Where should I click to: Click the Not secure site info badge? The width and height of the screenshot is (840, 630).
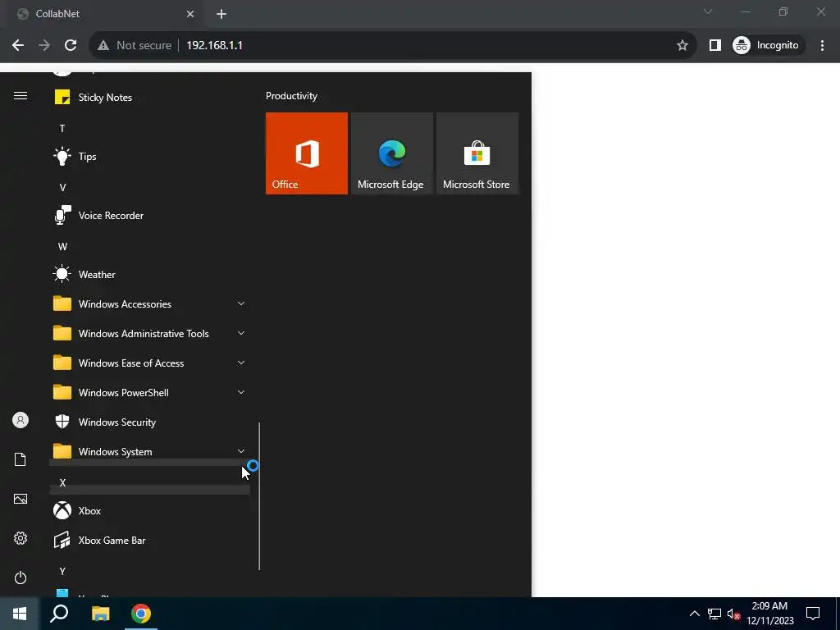[x=135, y=46]
